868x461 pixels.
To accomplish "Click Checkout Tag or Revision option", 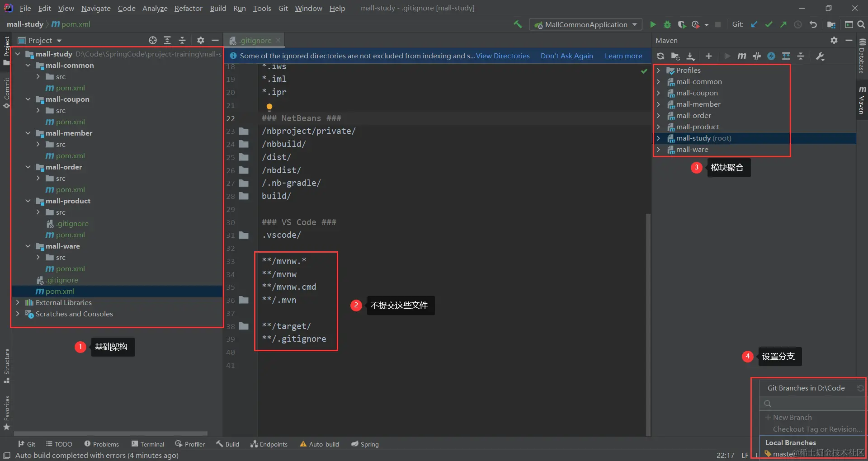I will click(817, 429).
